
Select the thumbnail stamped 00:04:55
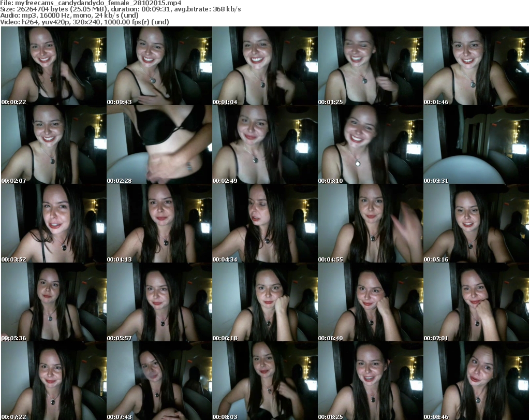(371, 224)
